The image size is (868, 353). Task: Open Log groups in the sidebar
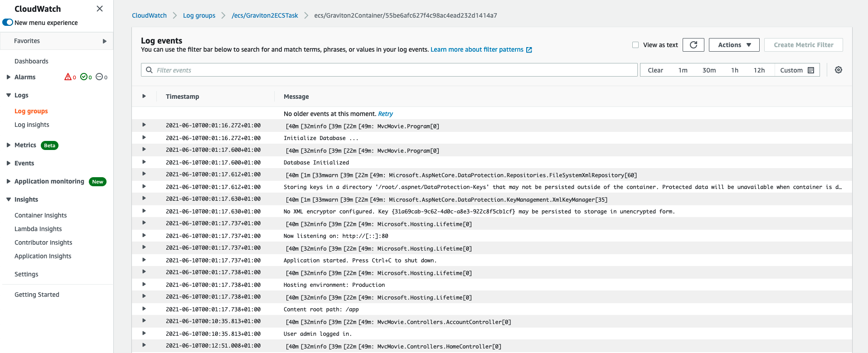pyautogui.click(x=31, y=111)
